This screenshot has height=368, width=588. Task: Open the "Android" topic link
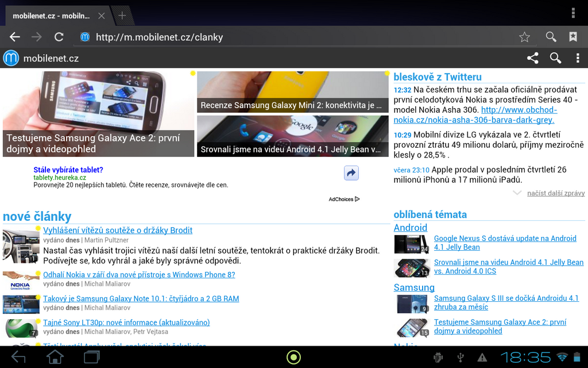(x=410, y=227)
